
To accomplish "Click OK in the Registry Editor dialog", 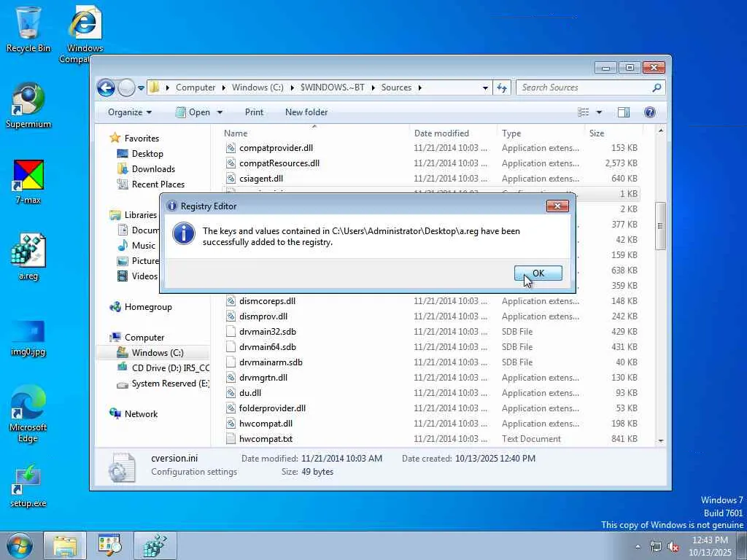I will [x=538, y=273].
